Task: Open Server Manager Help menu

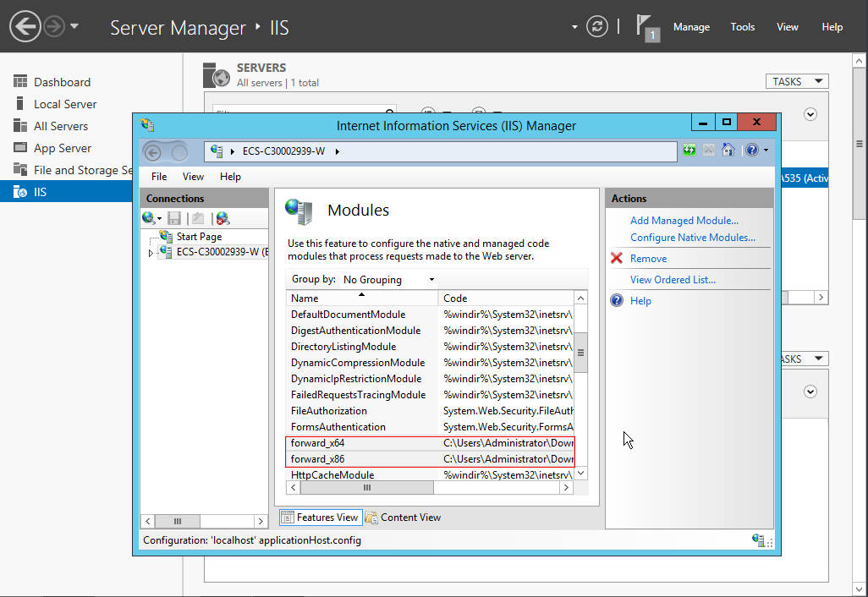Action: point(832,26)
